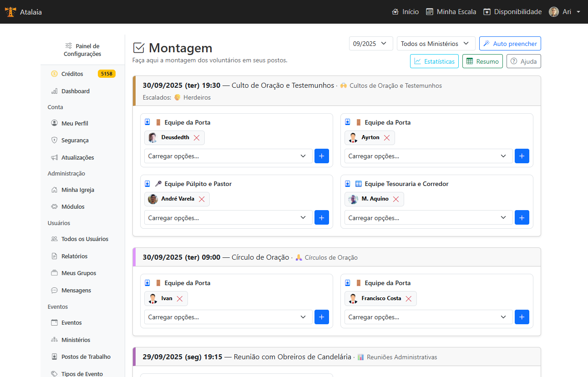Click the Créditos 5158 badge

(106, 74)
